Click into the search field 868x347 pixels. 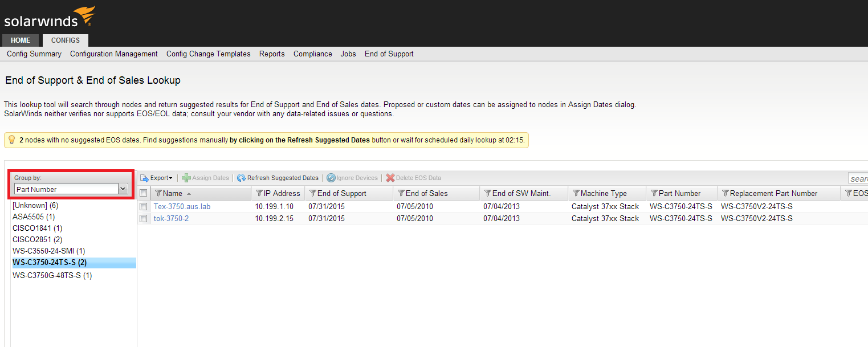coord(858,178)
